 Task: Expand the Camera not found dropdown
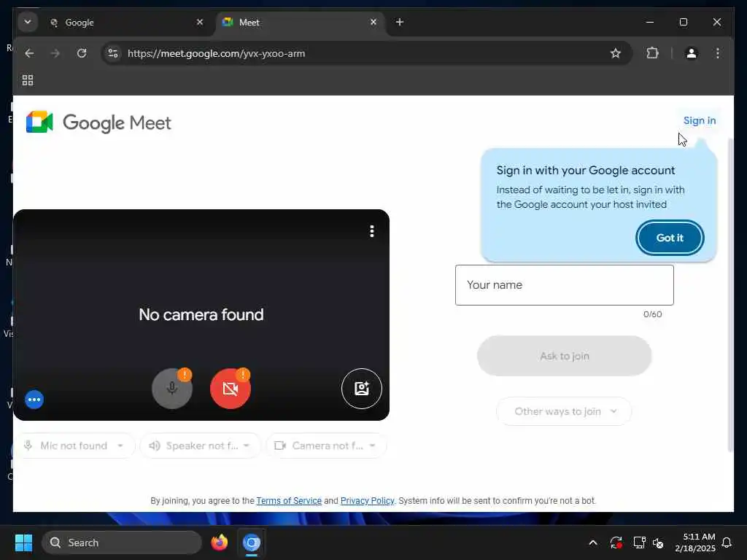pos(326,446)
